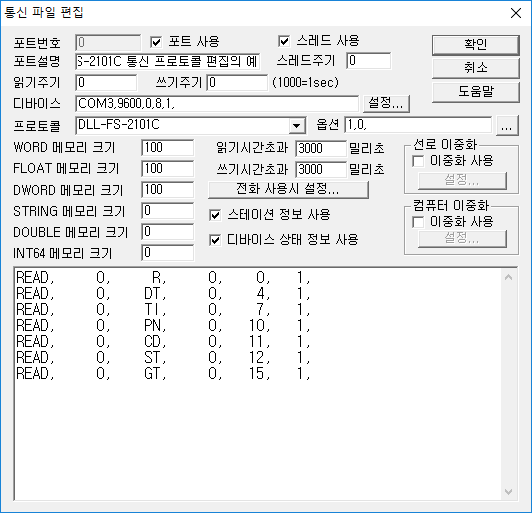Click the 확인 button

(x=475, y=44)
